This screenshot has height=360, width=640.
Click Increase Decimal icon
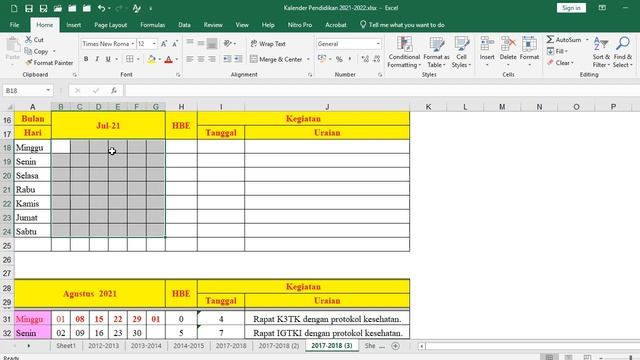pos(365,59)
